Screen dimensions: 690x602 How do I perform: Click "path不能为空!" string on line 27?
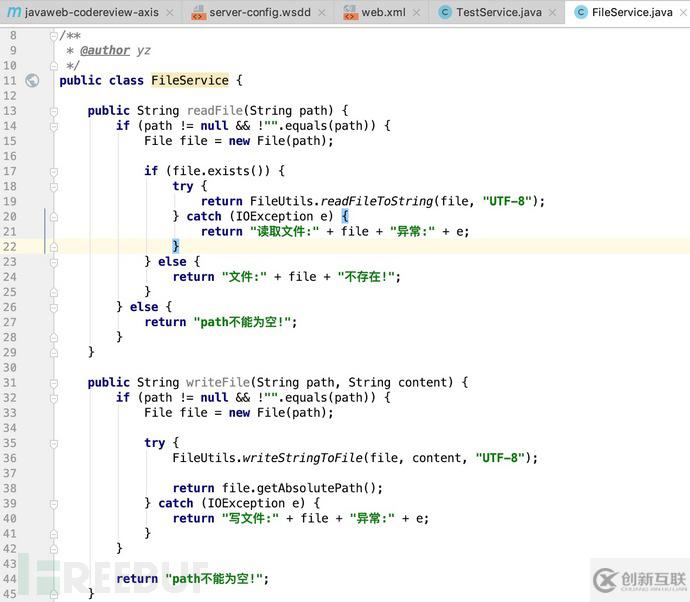pos(242,322)
